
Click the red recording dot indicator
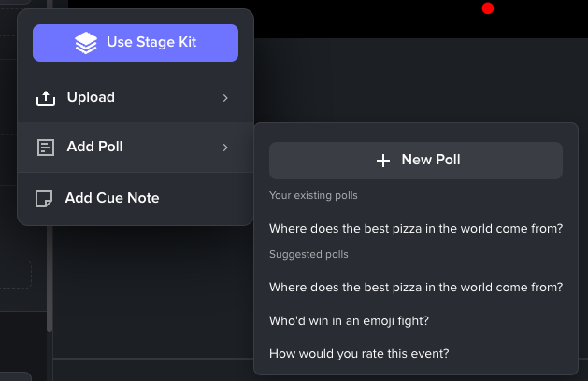pos(488,8)
